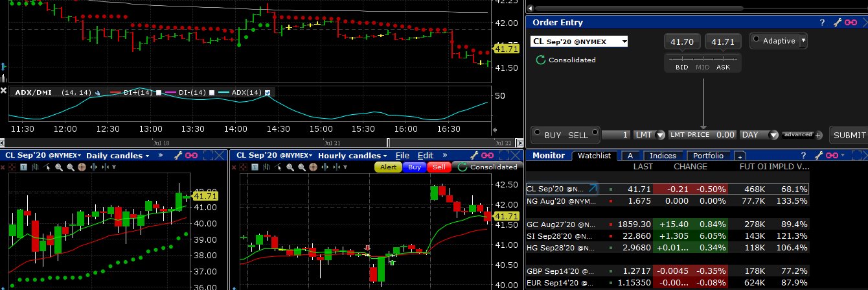Click 41.70 bid price button
868x290 pixels.
[683, 42]
